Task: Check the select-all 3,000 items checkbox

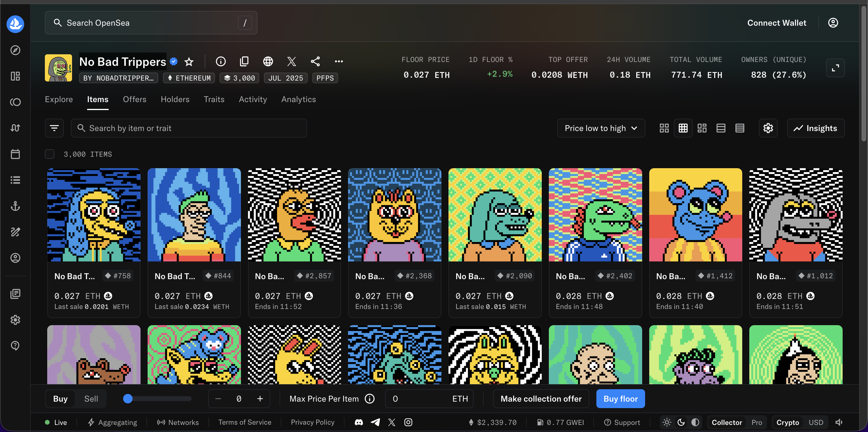Action: coord(50,154)
